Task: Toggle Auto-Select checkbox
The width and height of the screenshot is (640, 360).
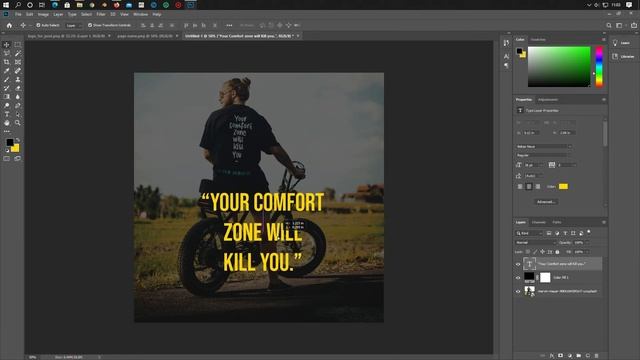Action: pyautogui.click(x=38, y=25)
